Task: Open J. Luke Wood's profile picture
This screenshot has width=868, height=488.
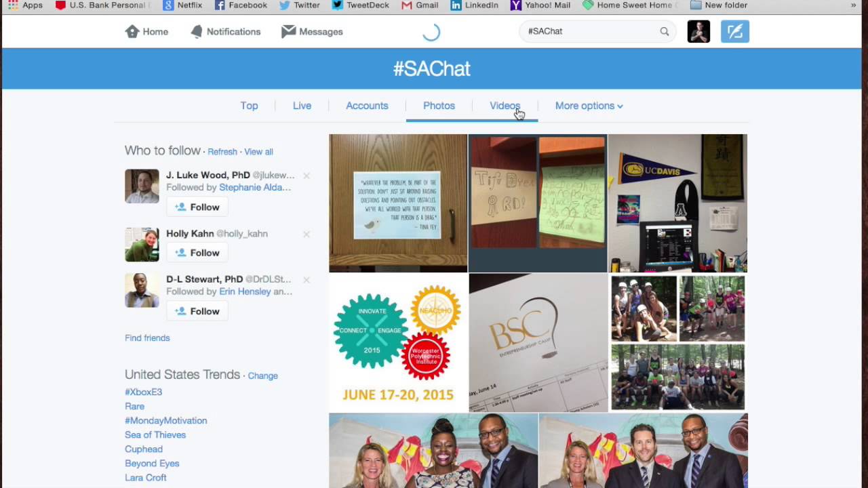Action: [142, 186]
